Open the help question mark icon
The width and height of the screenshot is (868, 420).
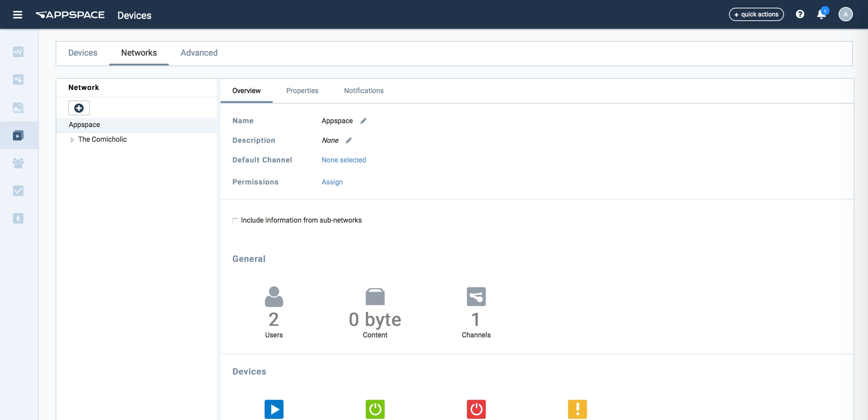tap(800, 14)
